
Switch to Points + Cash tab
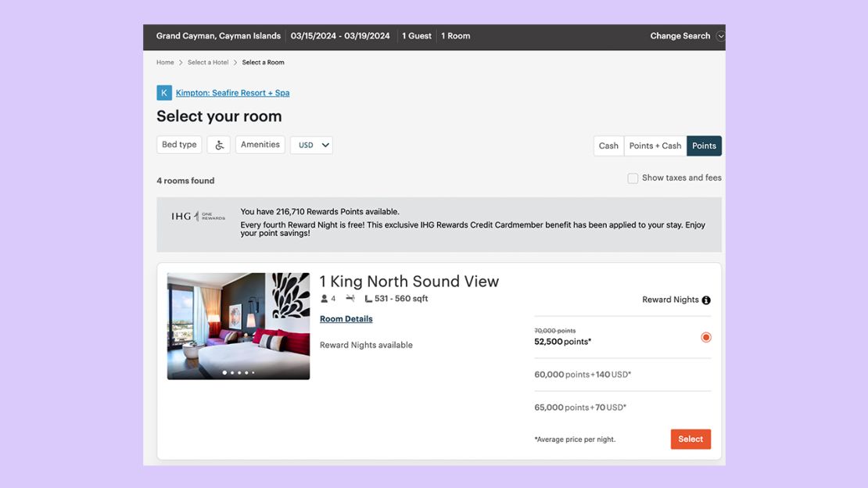pos(655,145)
